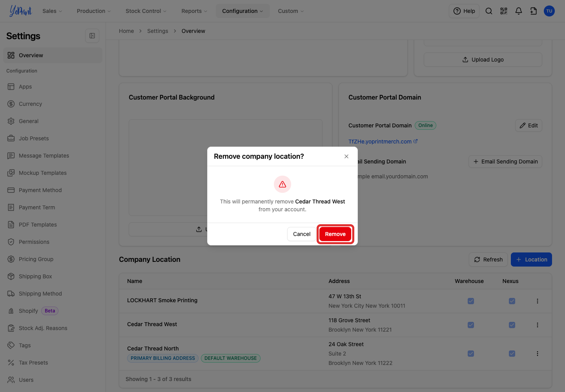Edit the Customer Portal Domain
The width and height of the screenshot is (565, 392).
point(529,125)
